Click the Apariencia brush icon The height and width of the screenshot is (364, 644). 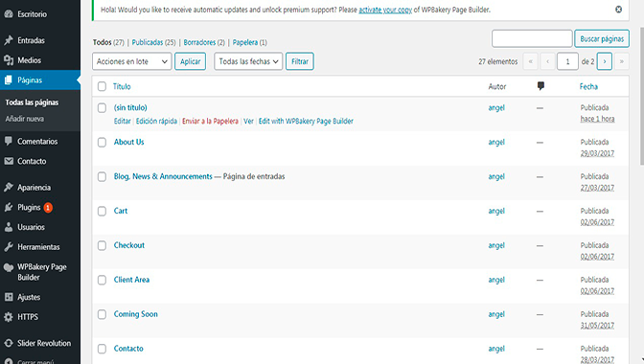[x=9, y=187]
